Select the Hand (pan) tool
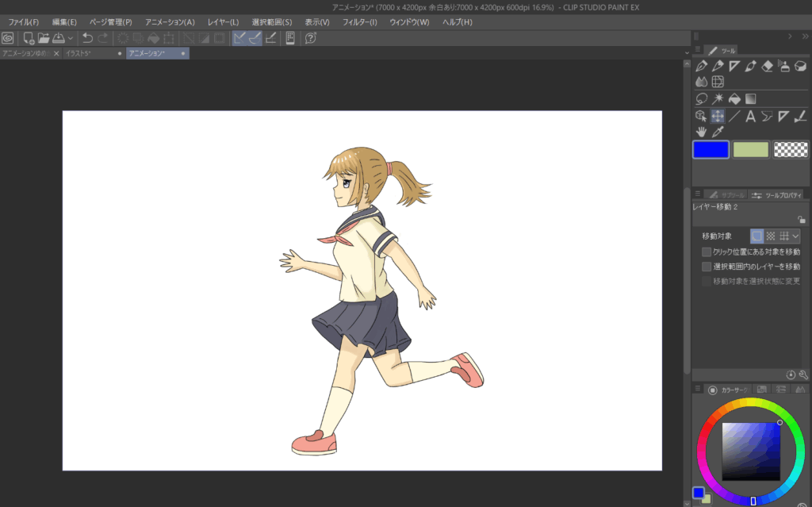The width and height of the screenshot is (812, 507). pyautogui.click(x=701, y=132)
